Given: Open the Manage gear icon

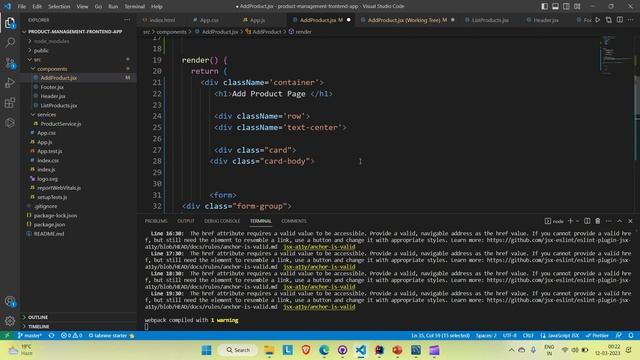Looking at the screenshot, I should pyautogui.click(x=10, y=321).
